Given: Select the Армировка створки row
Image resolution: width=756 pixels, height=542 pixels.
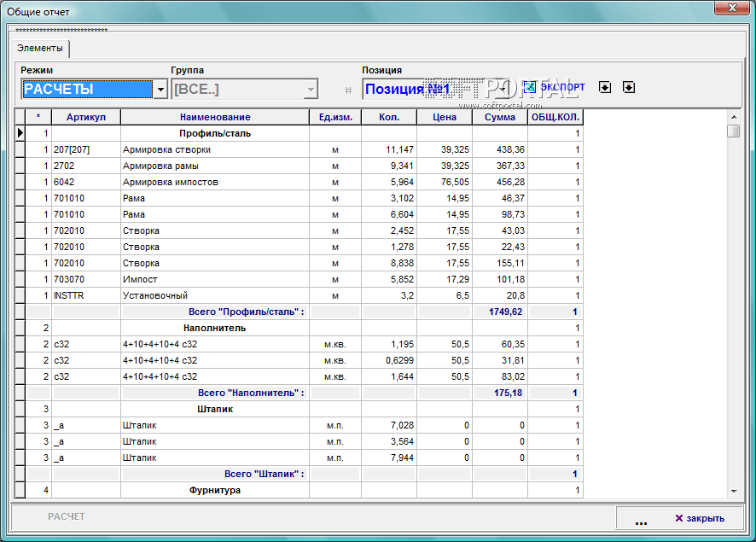Looking at the screenshot, I should pyautogui.click(x=166, y=149).
